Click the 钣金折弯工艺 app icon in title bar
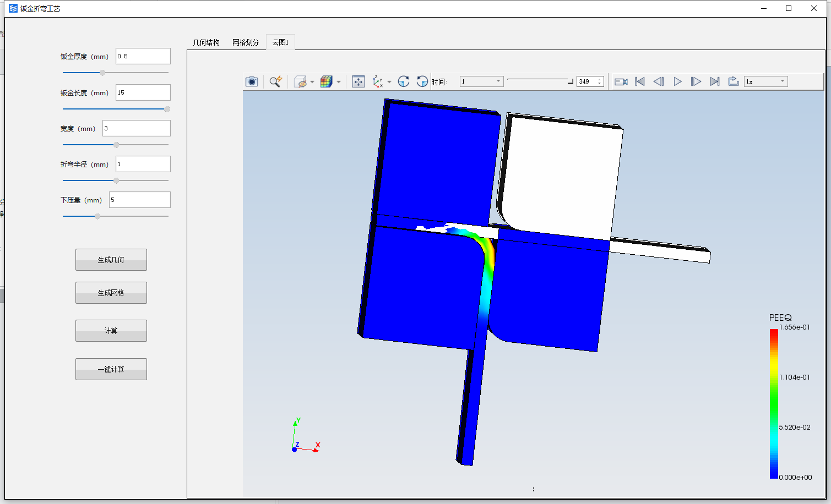Viewport: 831px width, 504px height. (x=13, y=8)
